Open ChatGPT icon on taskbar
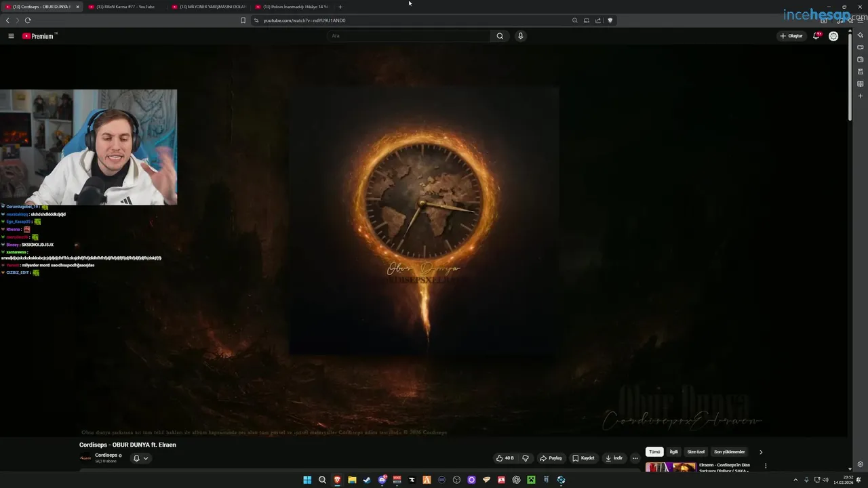This screenshot has height=488, width=868. point(516,480)
